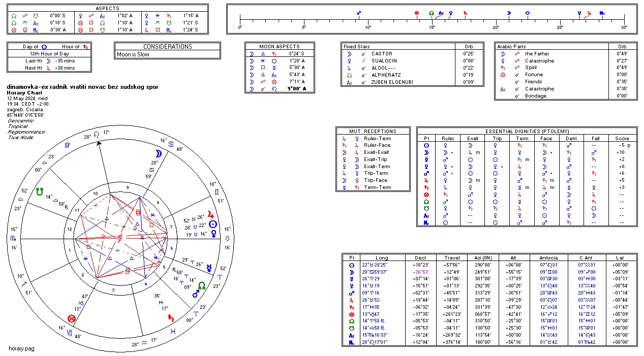
Task: Click the 'Antiscia' column header
Action: (x=549, y=258)
